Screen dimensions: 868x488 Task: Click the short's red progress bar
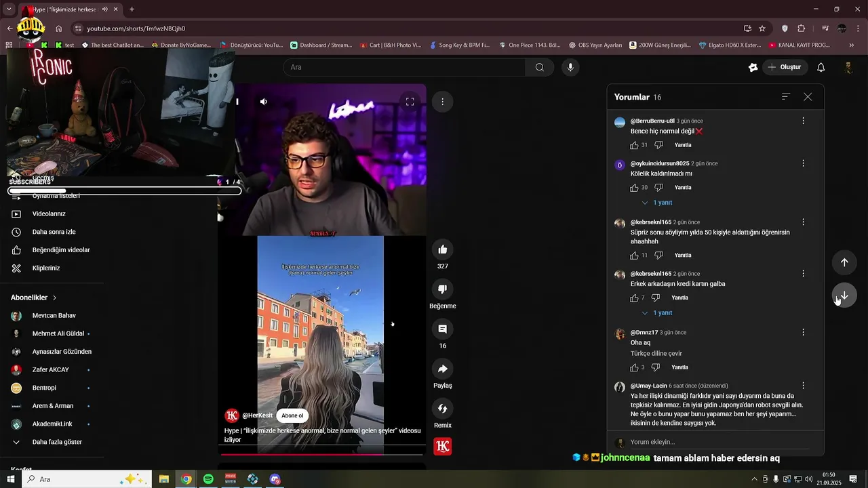click(323, 454)
